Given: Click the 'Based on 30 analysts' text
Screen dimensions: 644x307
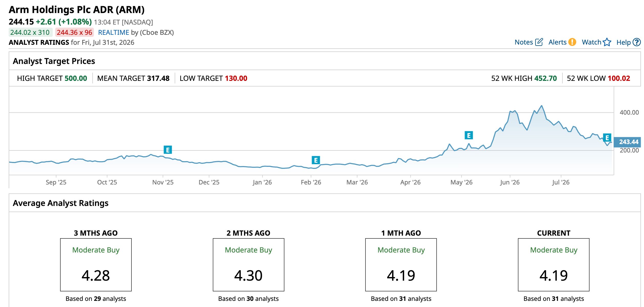Looking at the screenshot, I should (249, 299).
